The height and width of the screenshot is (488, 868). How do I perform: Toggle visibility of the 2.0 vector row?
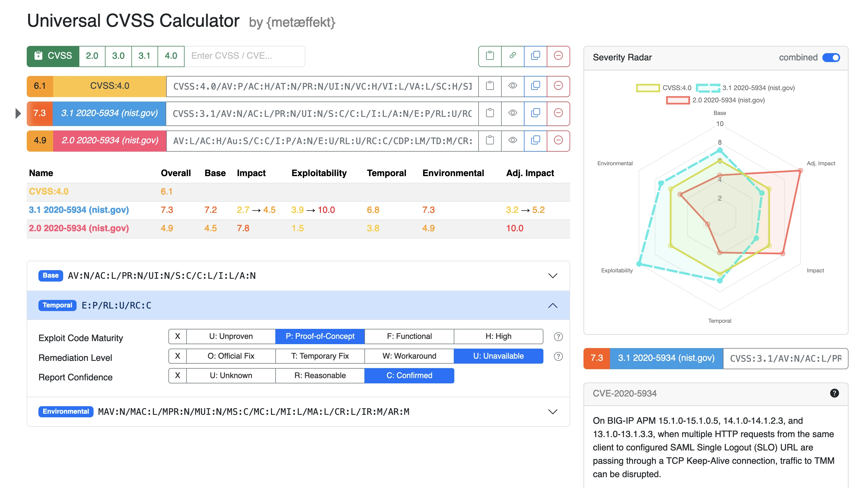coord(513,141)
